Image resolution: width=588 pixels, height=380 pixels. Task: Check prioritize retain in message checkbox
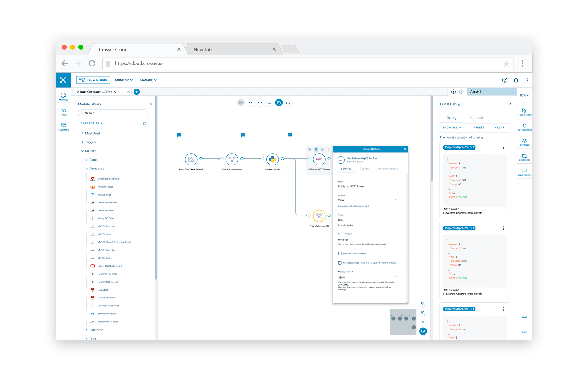point(340,263)
